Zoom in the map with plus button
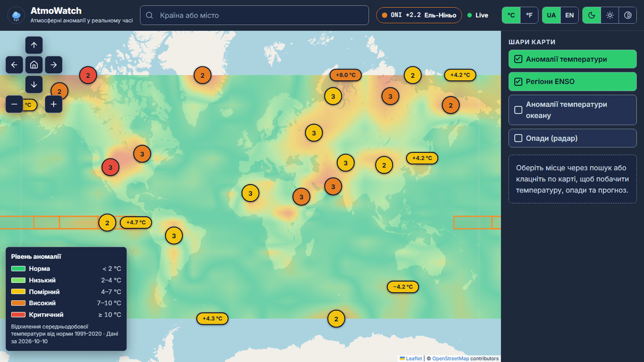Viewport: 644px width, 362px height. coord(53,104)
